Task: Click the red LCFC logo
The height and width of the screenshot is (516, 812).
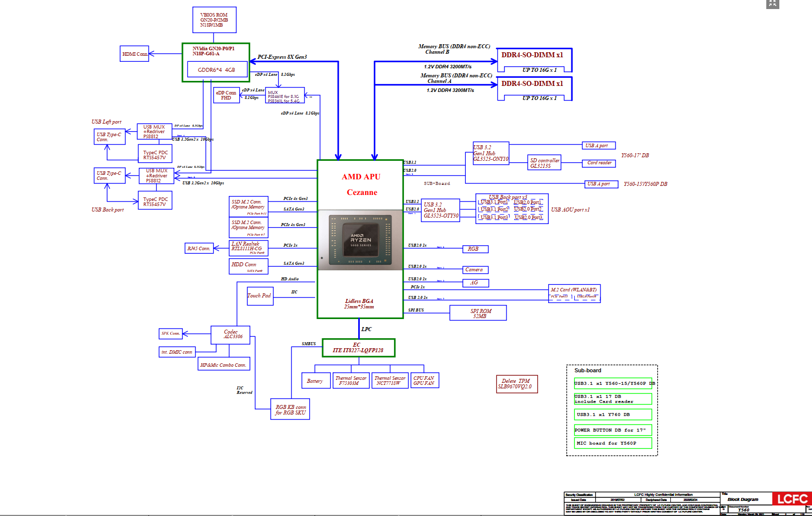Action: point(792,499)
